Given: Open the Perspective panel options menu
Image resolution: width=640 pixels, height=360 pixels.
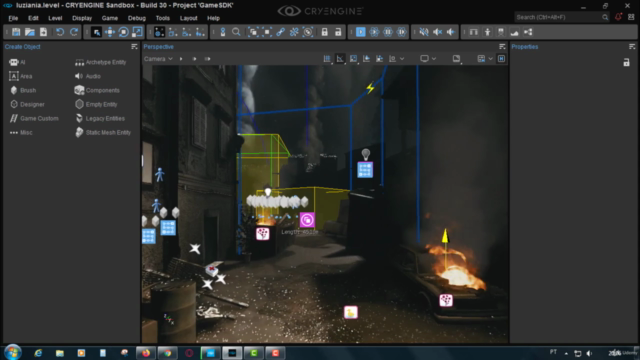Looking at the screenshot, I should [502, 47].
